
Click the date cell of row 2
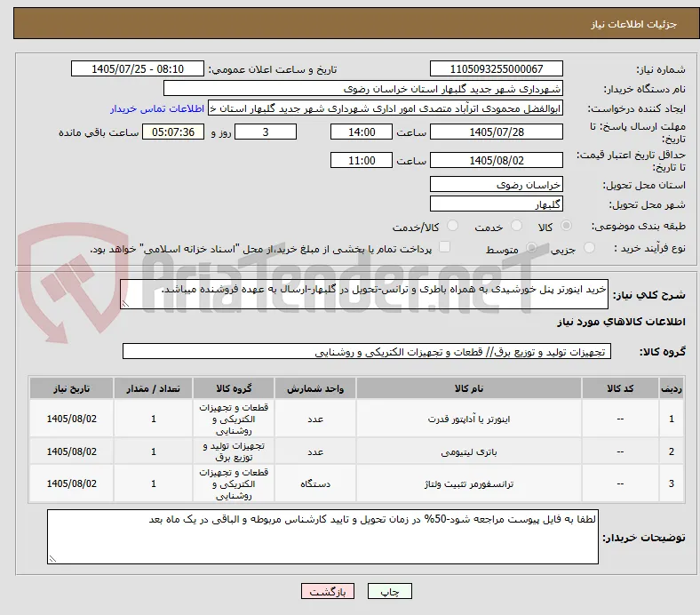pyautogui.click(x=71, y=451)
